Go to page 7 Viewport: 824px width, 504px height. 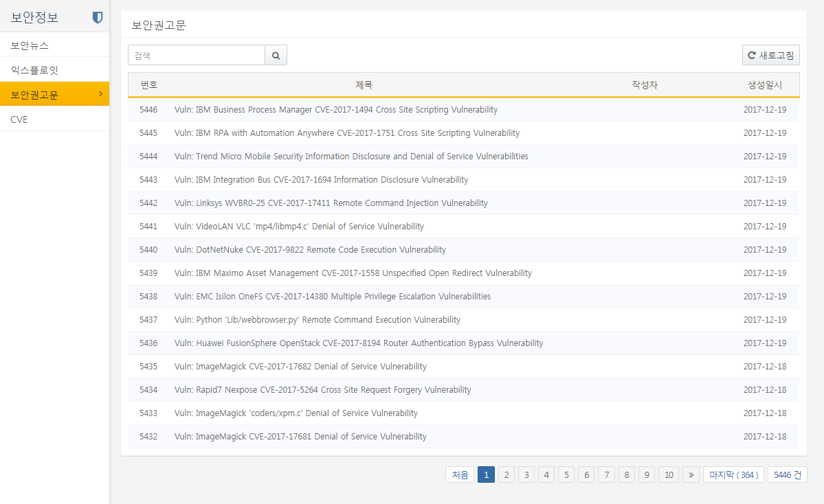606,474
